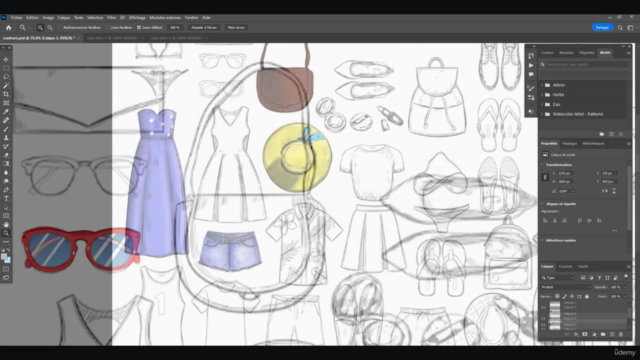This screenshot has height=360, width=640.
Task: Open the Produit blend mode dropdown
Action: (566, 287)
